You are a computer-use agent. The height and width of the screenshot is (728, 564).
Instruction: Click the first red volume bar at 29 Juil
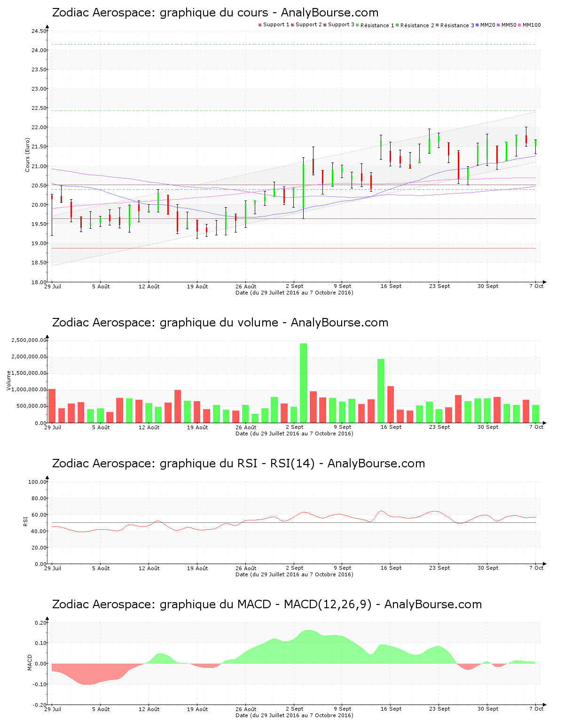tap(52, 406)
